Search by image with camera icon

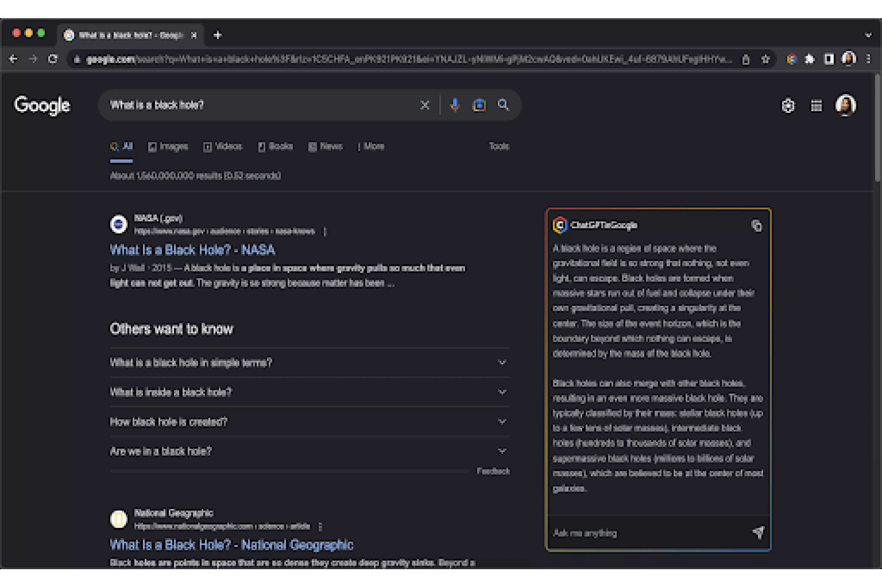[479, 105]
